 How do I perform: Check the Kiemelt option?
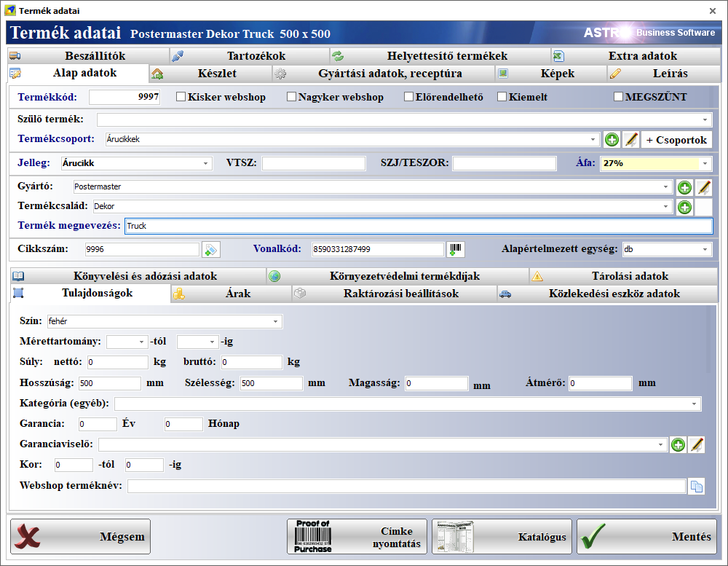click(502, 97)
